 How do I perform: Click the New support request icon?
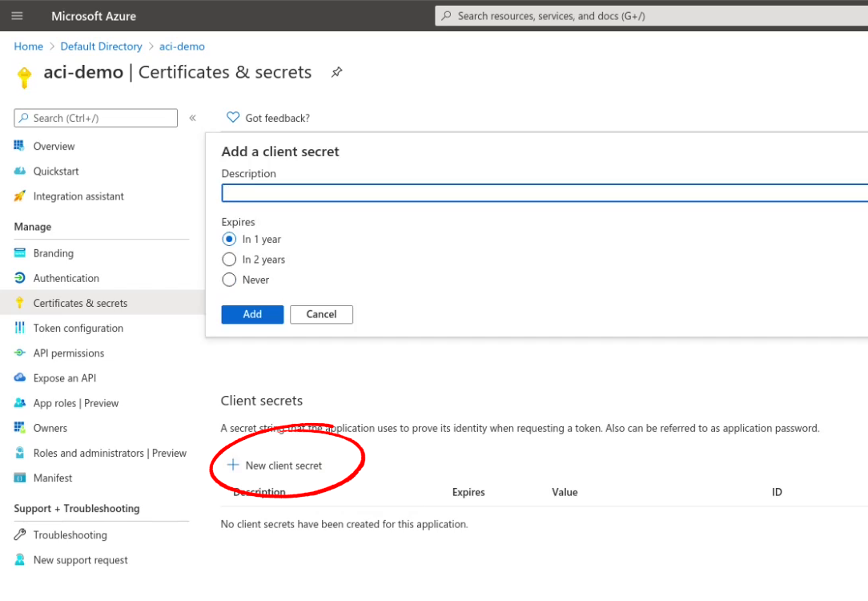point(19,559)
